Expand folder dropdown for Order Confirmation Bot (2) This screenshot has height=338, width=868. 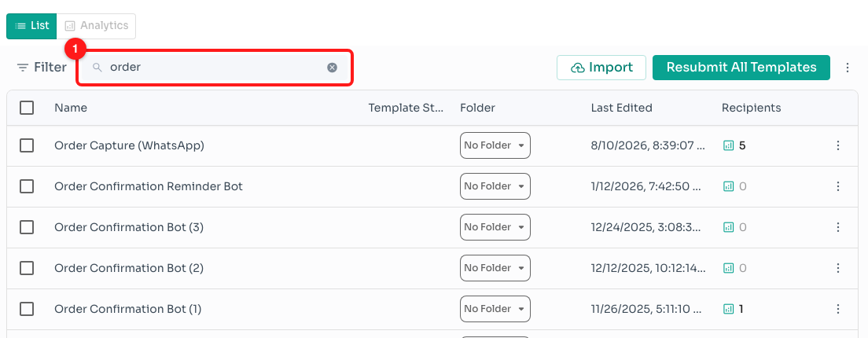pyautogui.click(x=495, y=268)
